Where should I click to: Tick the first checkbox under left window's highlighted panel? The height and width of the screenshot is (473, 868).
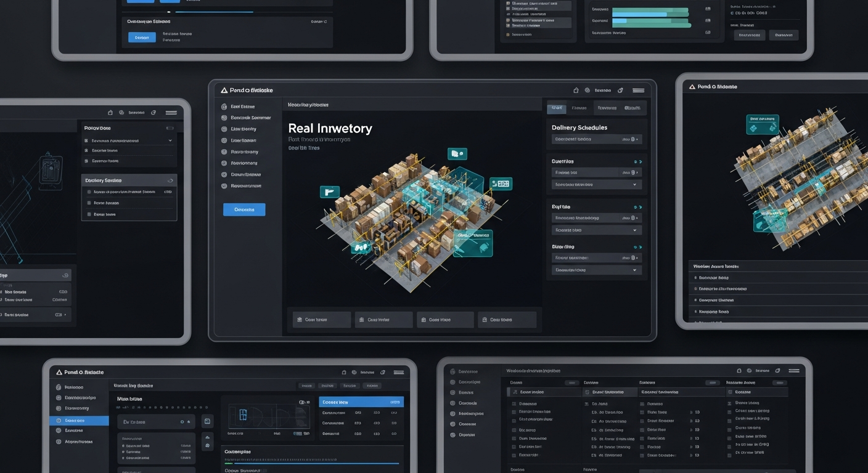pyautogui.click(x=89, y=192)
